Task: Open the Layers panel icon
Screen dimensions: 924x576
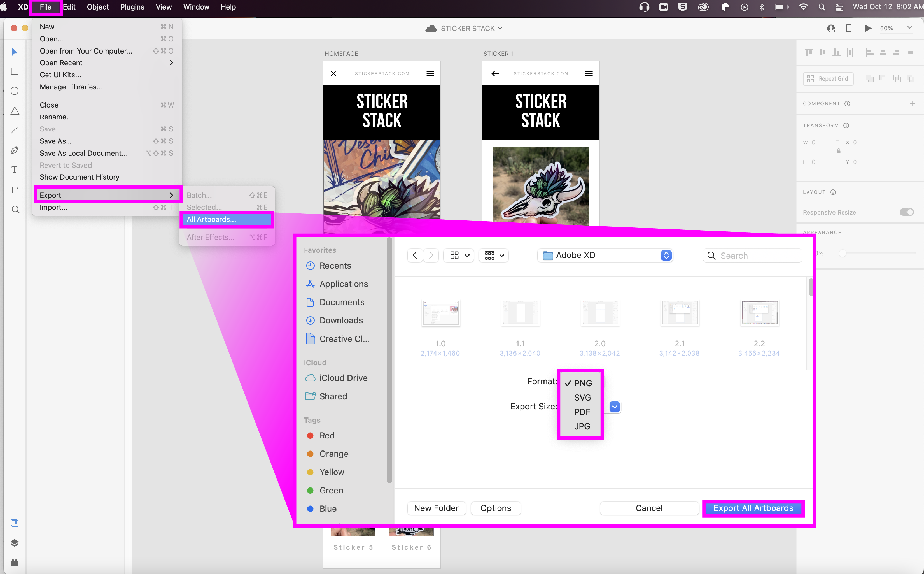Action: click(15, 543)
